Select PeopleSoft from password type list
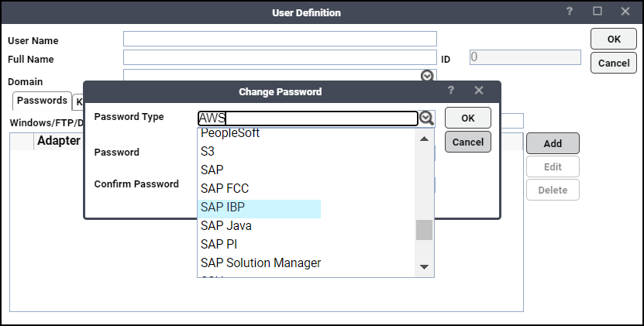Screen dimensions: 644x326 230,133
